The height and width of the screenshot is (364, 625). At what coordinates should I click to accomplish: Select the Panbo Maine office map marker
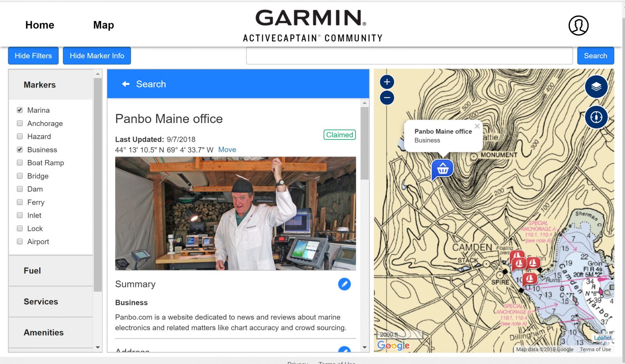tap(442, 169)
